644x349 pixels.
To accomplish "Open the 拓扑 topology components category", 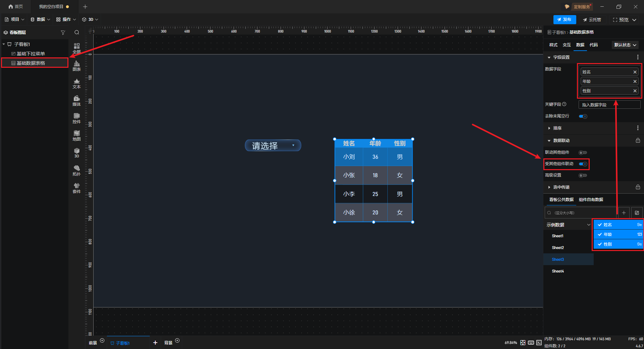I will tap(76, 170).
